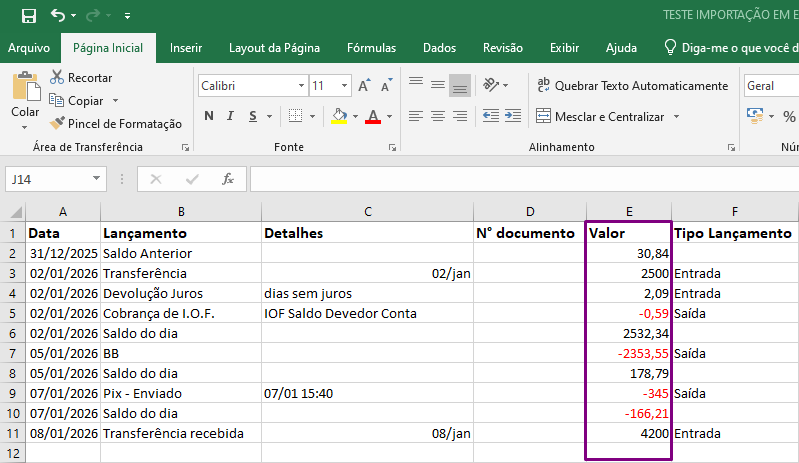Increase font size with large A icon
799x463 pixels.
[x=364, y=86]
